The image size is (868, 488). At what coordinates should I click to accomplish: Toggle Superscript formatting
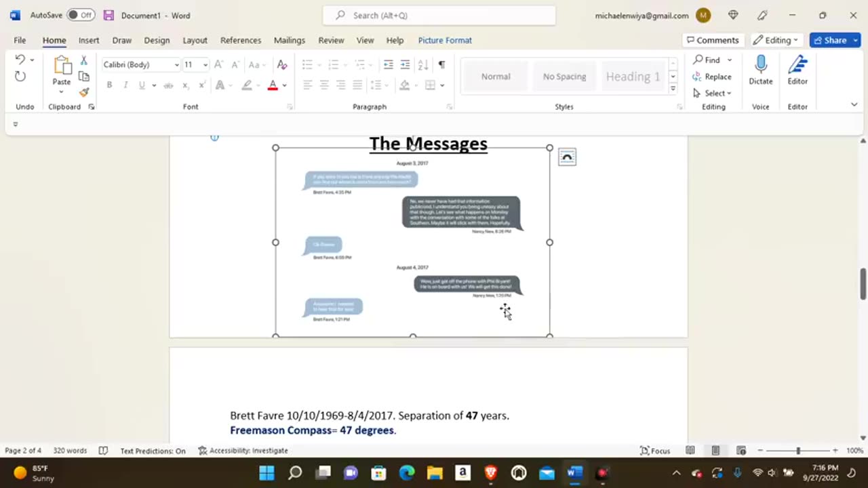tap(202, 85)
